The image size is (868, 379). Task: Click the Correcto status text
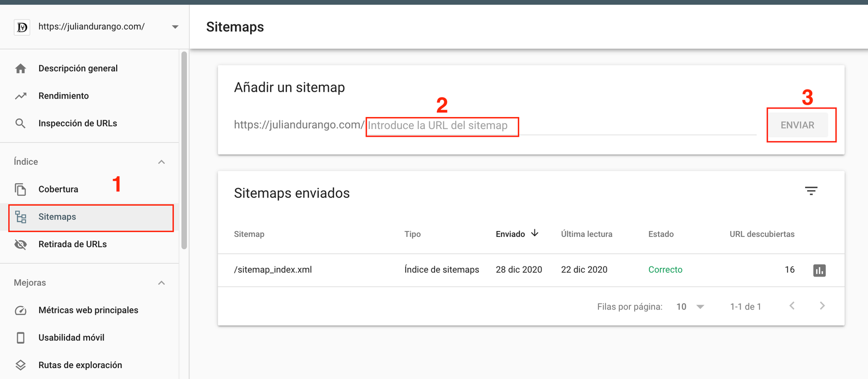pyautogui.click(x=665, y=270)
